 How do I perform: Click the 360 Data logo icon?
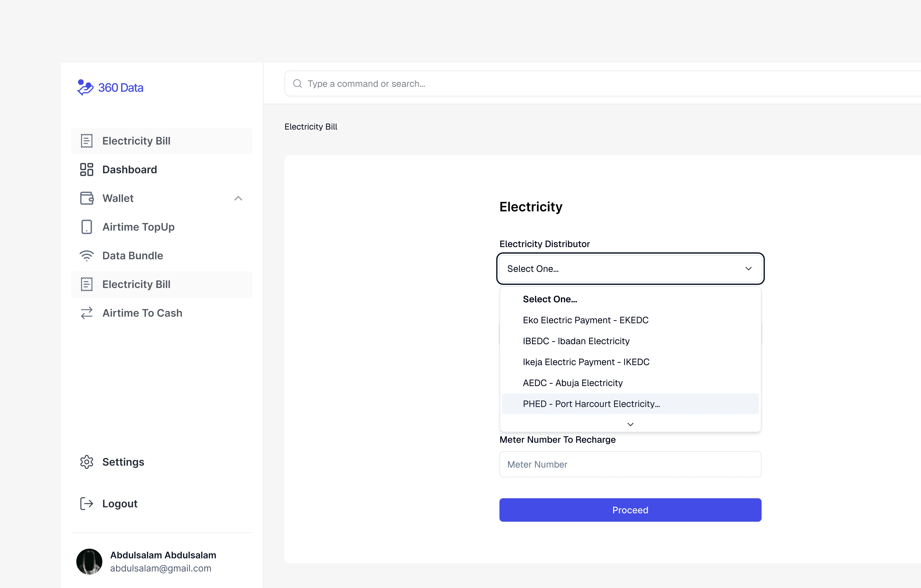pyautogui.click(x=85, y=88)
